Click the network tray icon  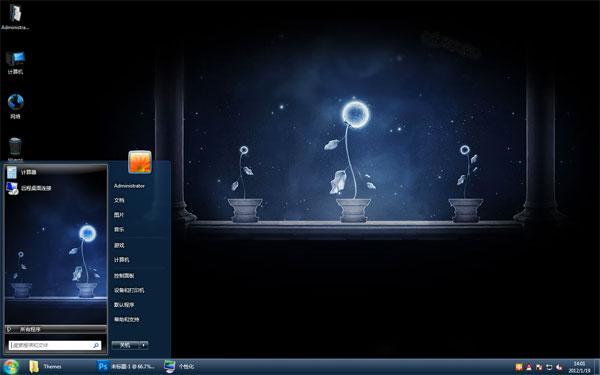click(x=549, y=367)
